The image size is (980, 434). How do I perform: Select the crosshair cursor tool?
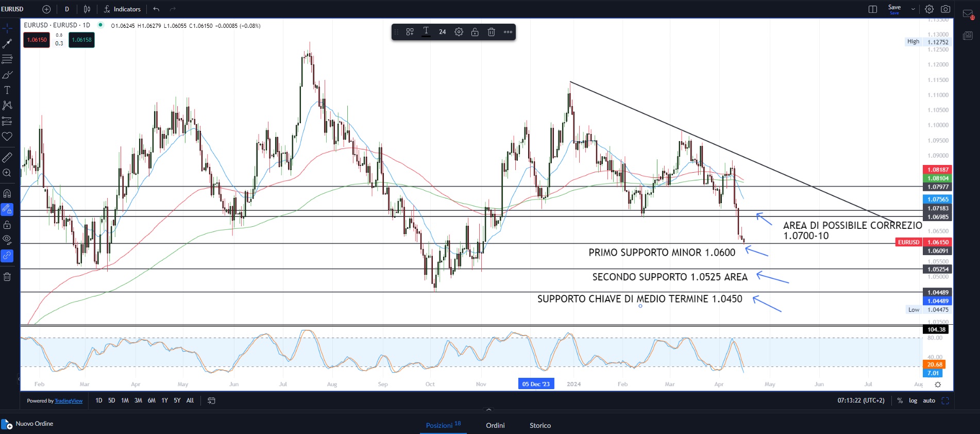[7, 28]
